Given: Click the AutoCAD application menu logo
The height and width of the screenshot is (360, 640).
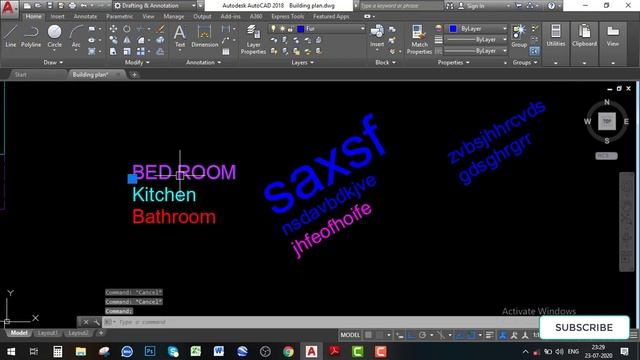Looking at the screenshot, I should 9,7.
